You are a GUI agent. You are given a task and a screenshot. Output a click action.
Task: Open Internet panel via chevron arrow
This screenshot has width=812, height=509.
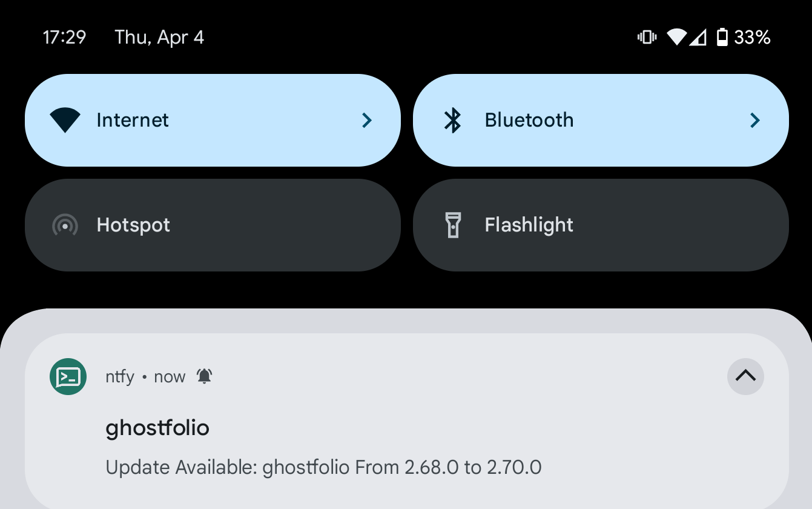pos(366,120)
